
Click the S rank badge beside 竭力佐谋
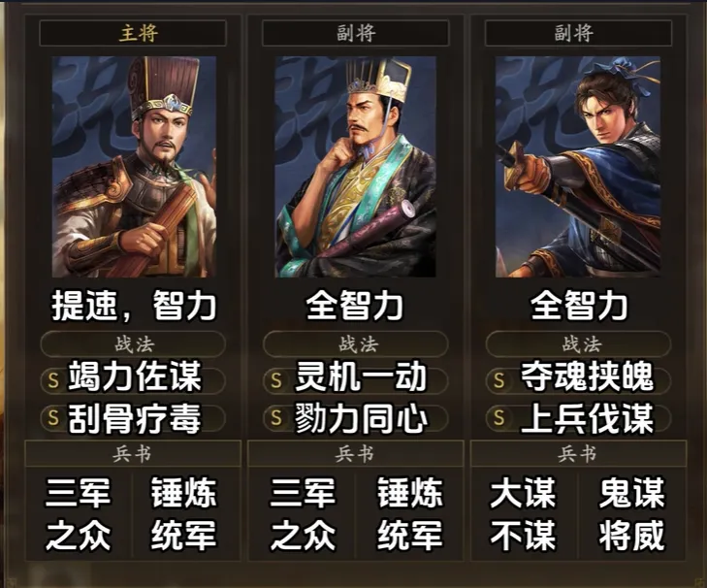coord(53,380)
